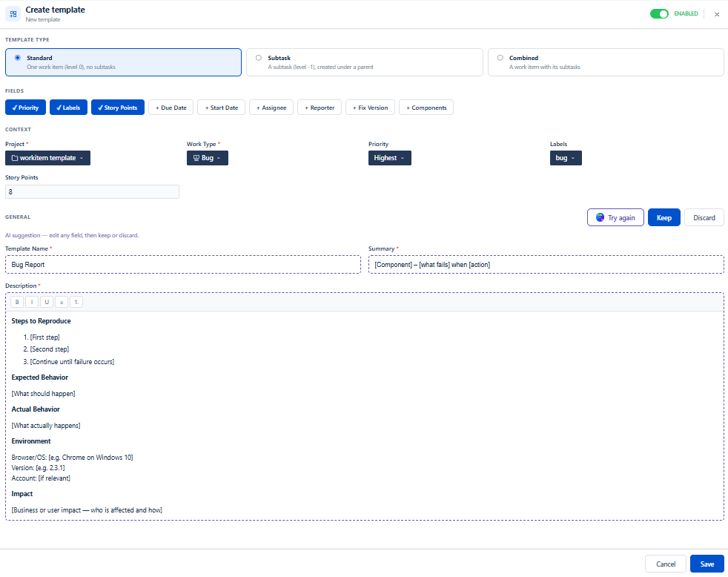Add the Start Date field

pyautogui.click(x=222, y=108)
